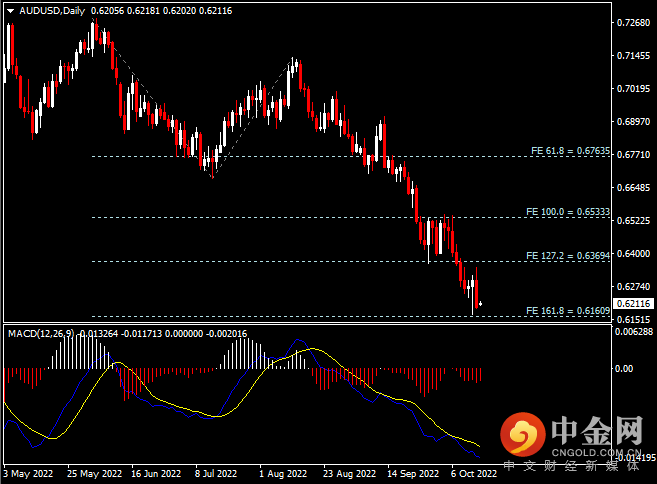Click the 16 Jun 2022 date label

[x=156, y=474]
